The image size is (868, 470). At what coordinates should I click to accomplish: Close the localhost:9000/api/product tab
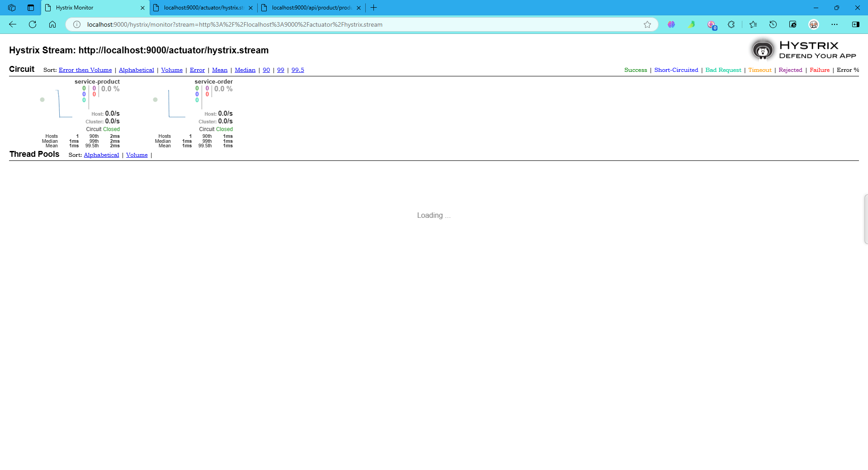click(359, 8)
